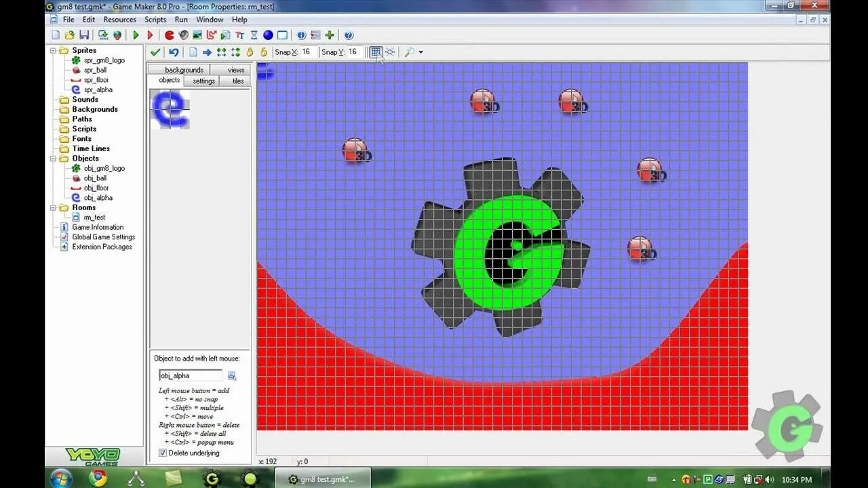Viewport: 868px width, 488px height.
Task: Run the game normally (green arrow)
Action: pos(136,35)
